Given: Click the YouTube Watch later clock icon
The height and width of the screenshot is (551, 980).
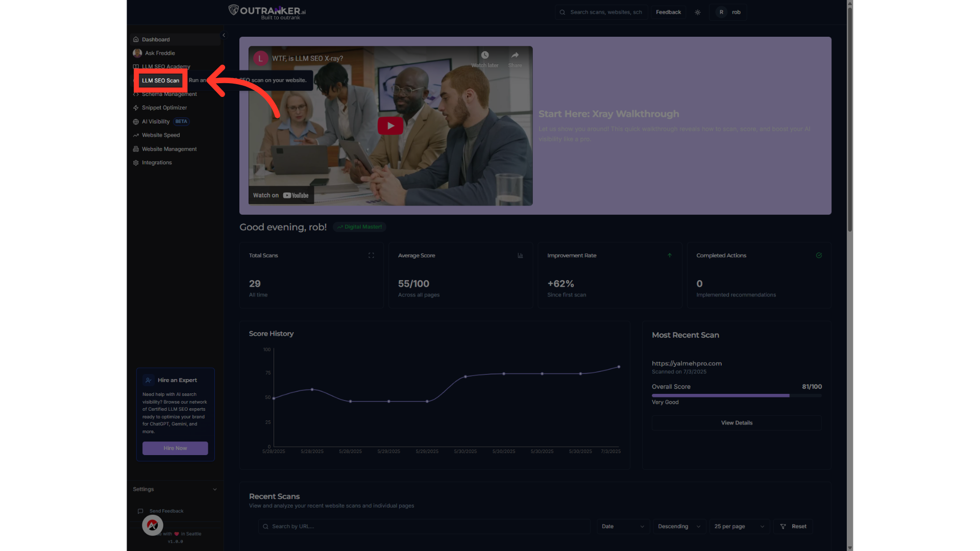Looking at the screenshot, I should [484, 55].
